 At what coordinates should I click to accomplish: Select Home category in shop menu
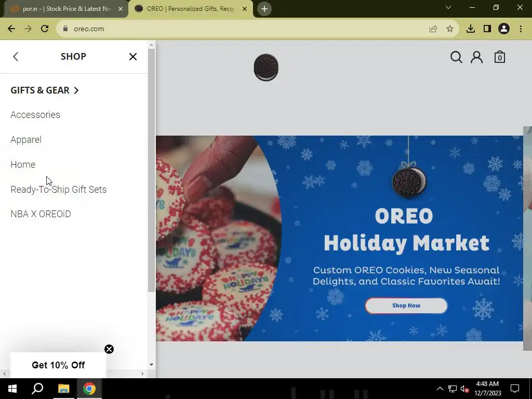coord(23,165)
